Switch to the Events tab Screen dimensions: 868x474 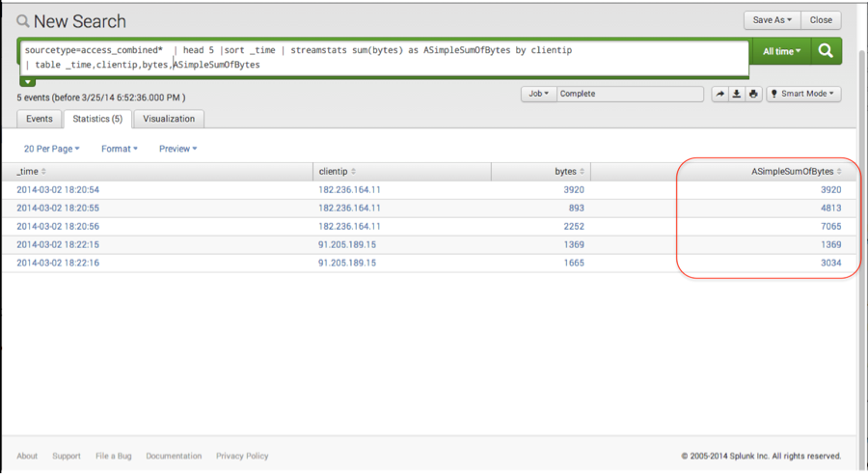pyautogui.click(x=40, y=119)
